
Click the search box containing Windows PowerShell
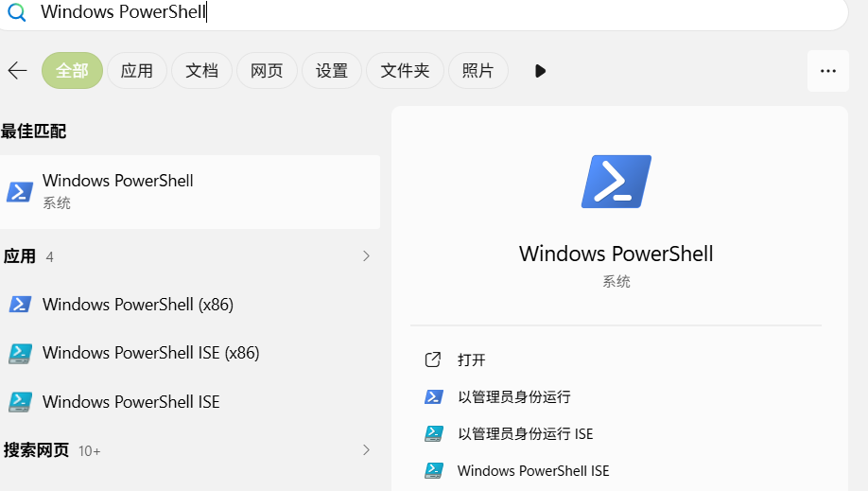pyautogui.click(x=424, y=12)
